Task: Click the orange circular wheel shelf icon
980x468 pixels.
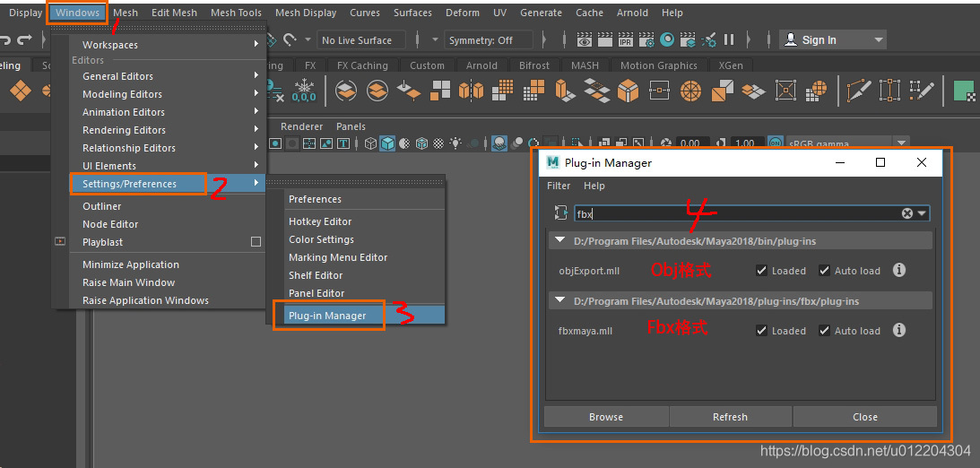Action: 691,91
